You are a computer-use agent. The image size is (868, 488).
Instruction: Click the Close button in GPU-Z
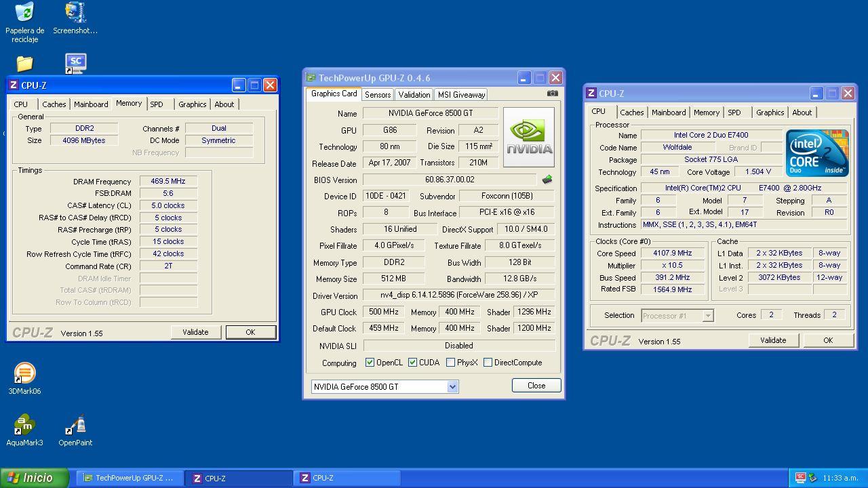click(x=536, y=386)
